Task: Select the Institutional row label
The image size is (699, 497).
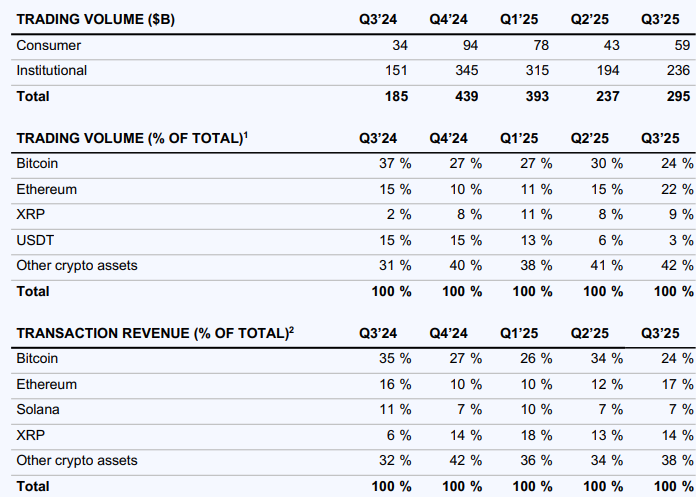Action: click(52, 71)
